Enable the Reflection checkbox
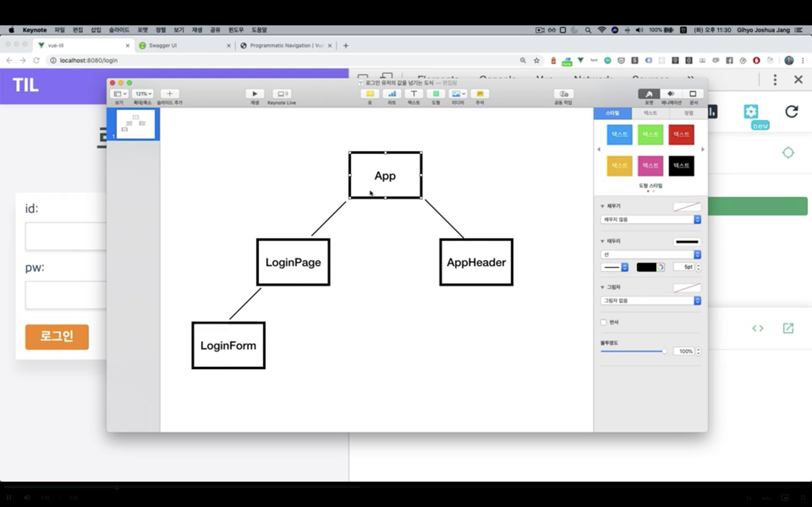The height and width of the screenshot is (507, 812). tap(604, 322)
